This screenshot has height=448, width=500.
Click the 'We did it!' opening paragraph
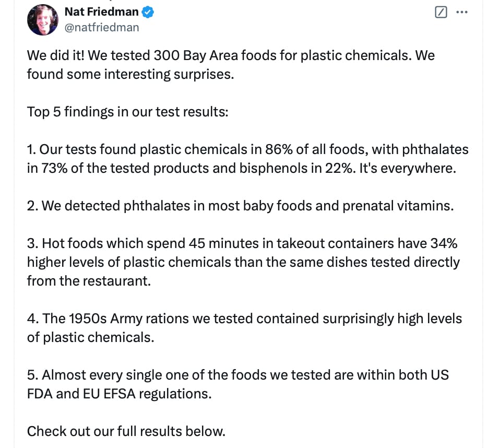click(231, 65)
